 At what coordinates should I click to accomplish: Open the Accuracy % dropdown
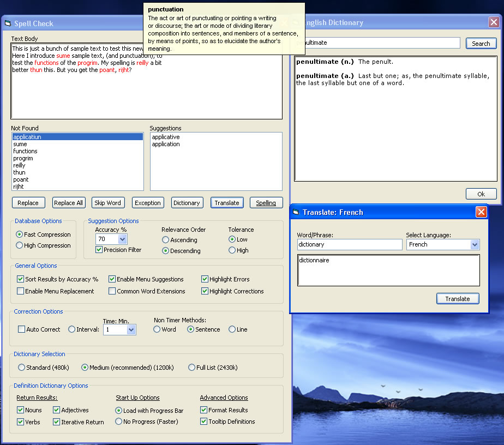[x=122, y=239]
